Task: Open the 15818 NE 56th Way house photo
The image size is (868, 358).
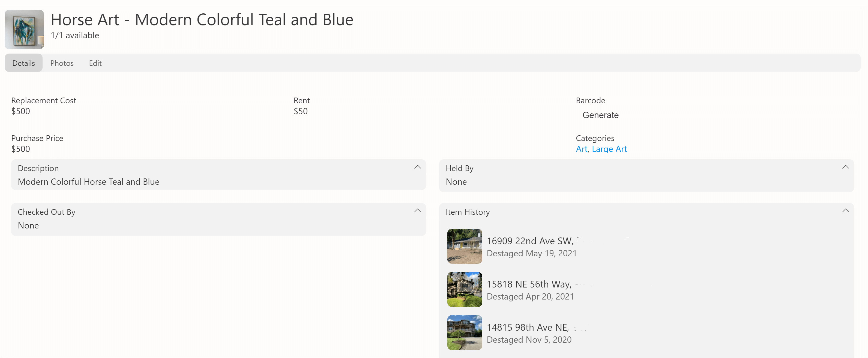Action: click(x=464, y=289)
